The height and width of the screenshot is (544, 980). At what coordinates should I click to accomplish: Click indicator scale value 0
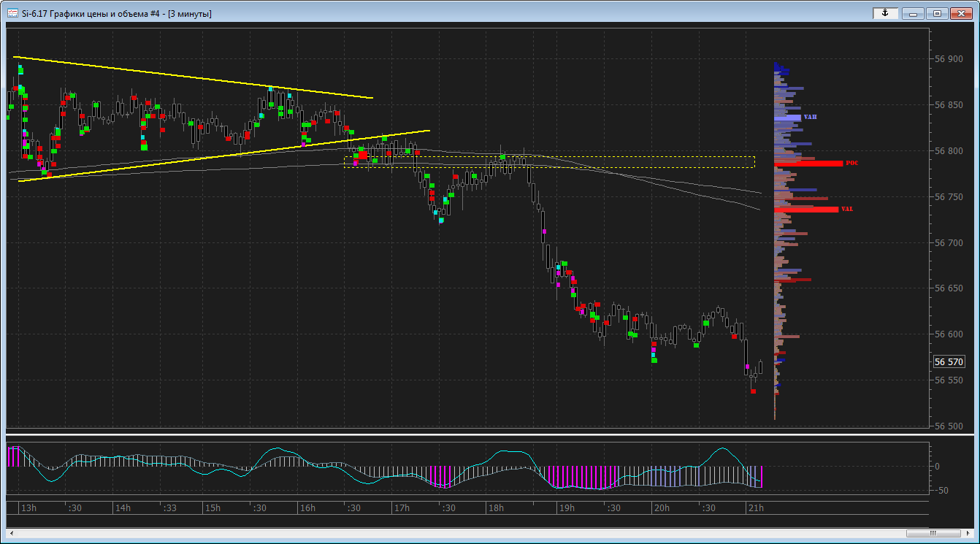coord(937,466)
